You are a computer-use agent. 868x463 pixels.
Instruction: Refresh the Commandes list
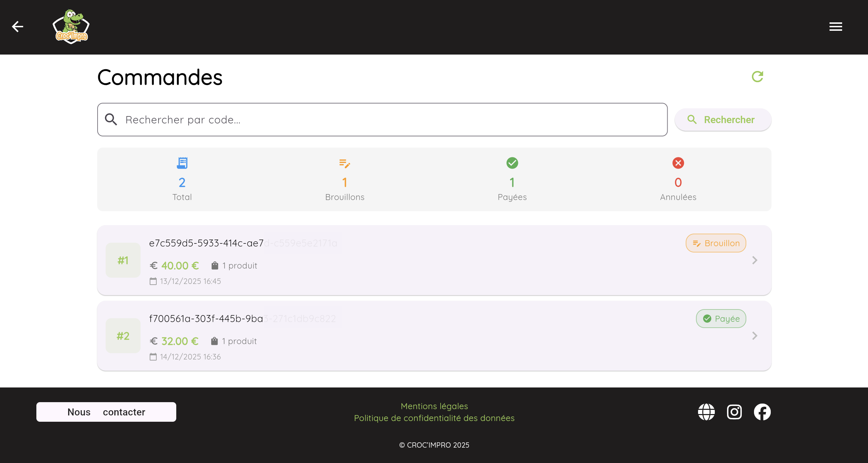click(757, 77)
